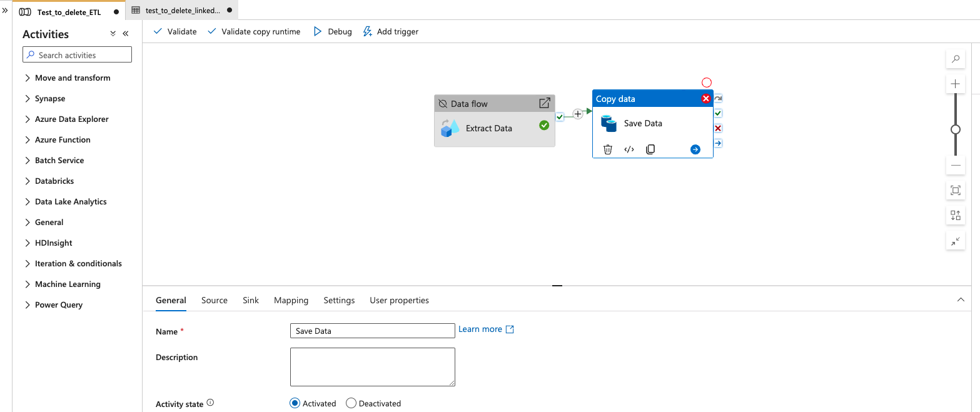Viewport: 980px width, 412px height.
Task: Validate the pipeline
Action: [x=175, y=31]
